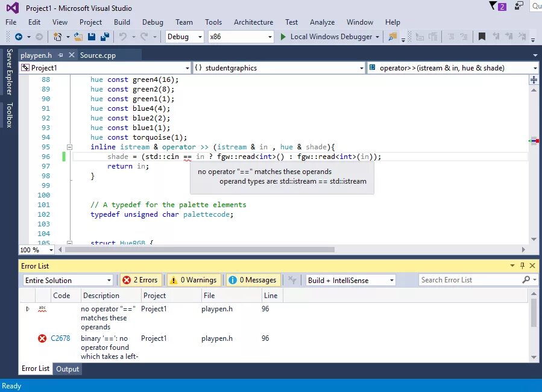This screenshot has height=392, width=542.
Task: Toggle auto-hide pin on Error List panel
Action: point(522,266)
